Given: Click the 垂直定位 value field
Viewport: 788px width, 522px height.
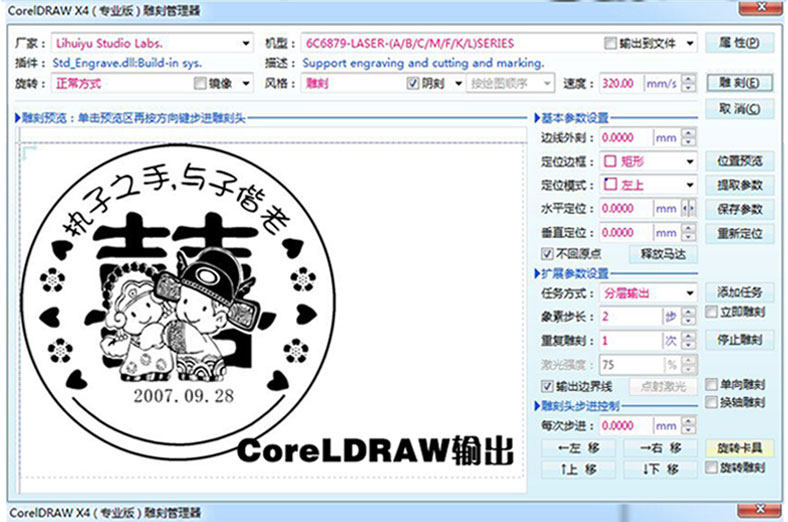Looking at the screenshot, I should pyautogui.click(x=626, y=233).
